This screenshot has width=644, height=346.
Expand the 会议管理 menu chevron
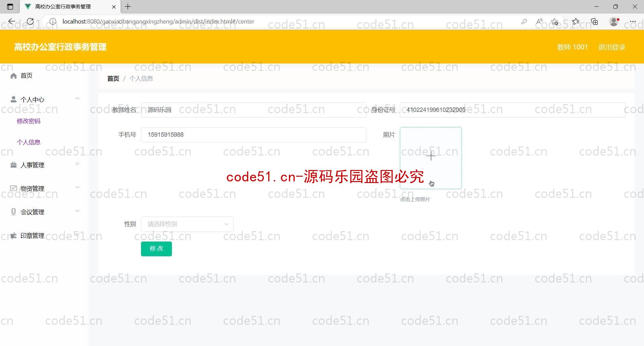click(77, 211)
